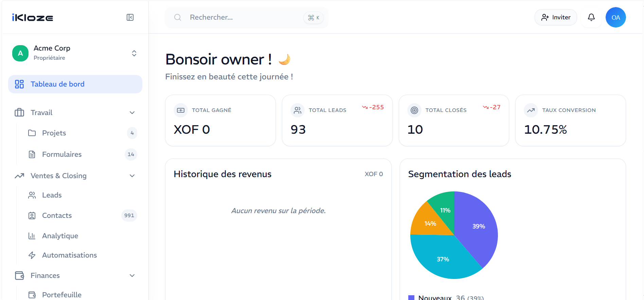Click the Inviter button
The image size is (644, 300).
coord(556,17)
